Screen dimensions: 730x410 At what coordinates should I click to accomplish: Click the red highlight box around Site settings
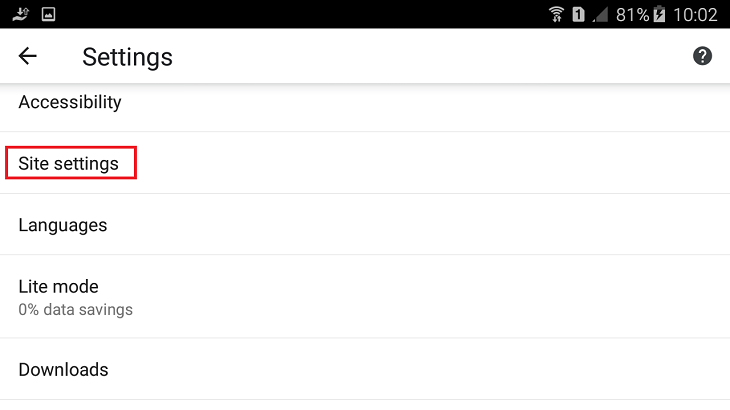(x=71, y=162)
